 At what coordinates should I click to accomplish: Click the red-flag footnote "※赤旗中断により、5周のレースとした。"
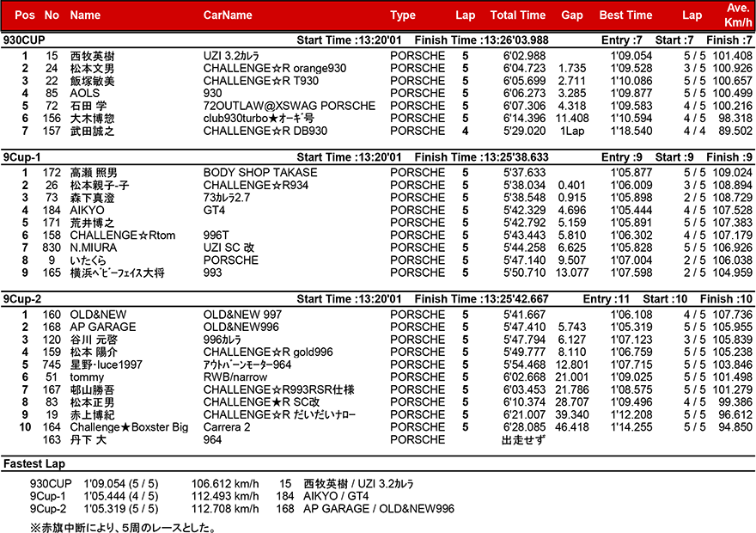click(x=123, y=527)
